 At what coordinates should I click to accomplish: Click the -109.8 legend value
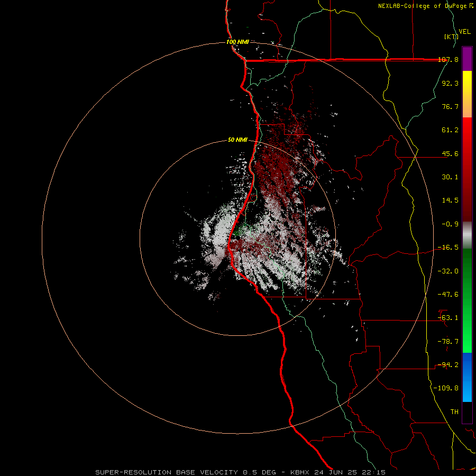coord(446,388)
